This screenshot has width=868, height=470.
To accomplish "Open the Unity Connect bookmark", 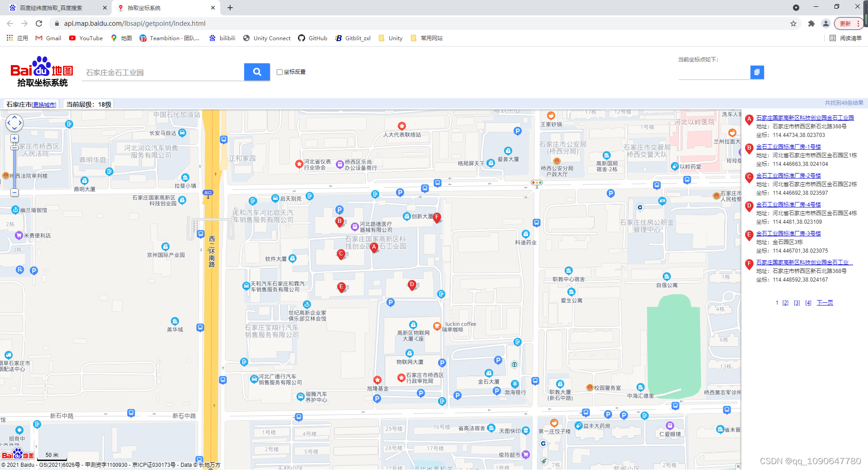I will tap(266, 38).
